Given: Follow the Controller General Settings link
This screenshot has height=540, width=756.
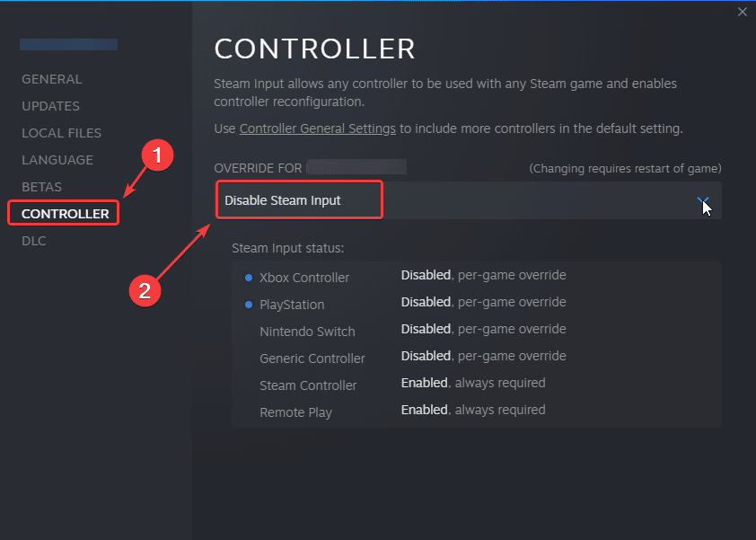Looking at the screenshot, I should click(317, 128).
